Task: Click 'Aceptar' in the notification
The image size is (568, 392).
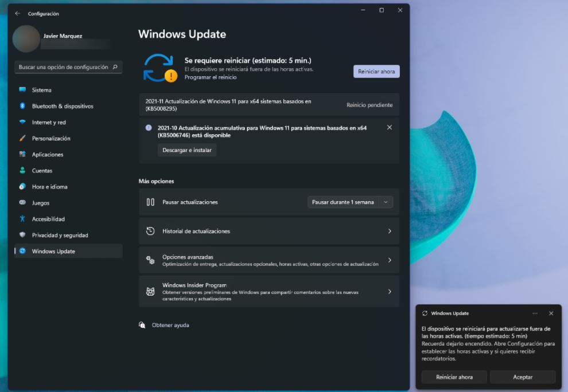Action: [x=523, y=377]
